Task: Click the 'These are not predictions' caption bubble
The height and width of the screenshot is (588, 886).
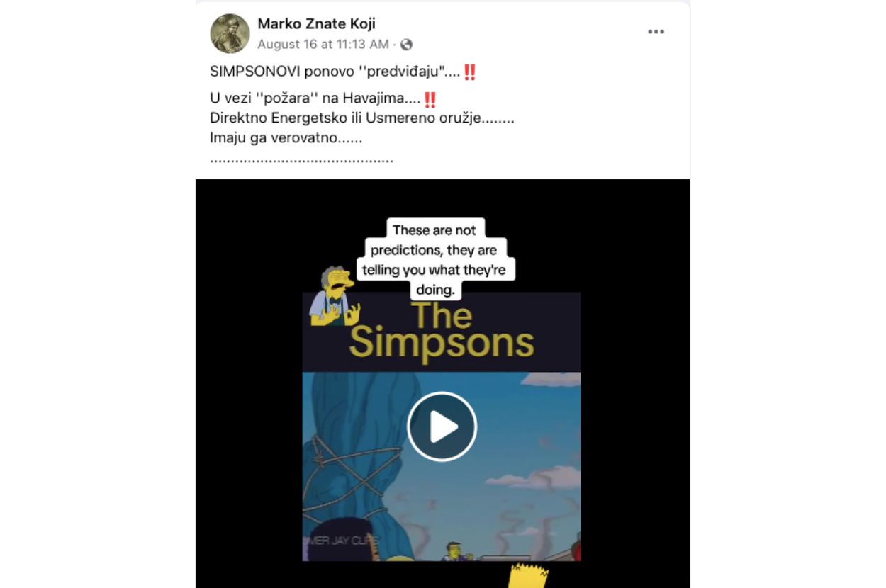Action: coord(434,259)
